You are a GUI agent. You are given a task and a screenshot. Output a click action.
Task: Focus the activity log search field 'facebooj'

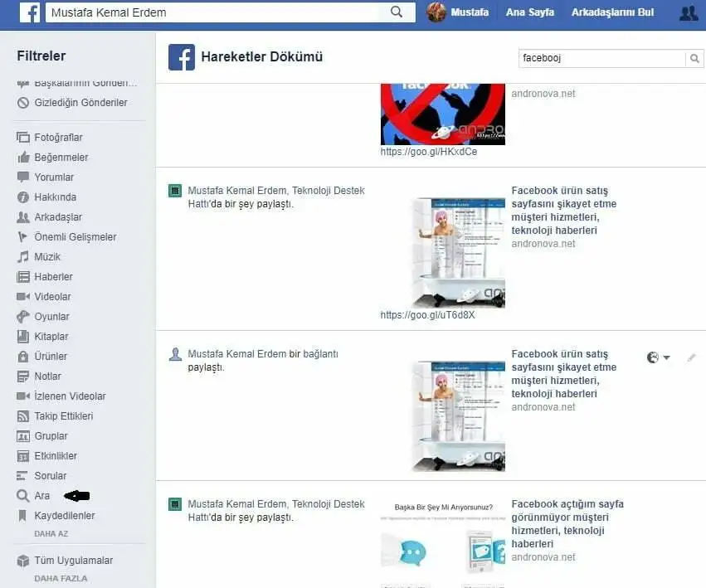tap(602, 59)
